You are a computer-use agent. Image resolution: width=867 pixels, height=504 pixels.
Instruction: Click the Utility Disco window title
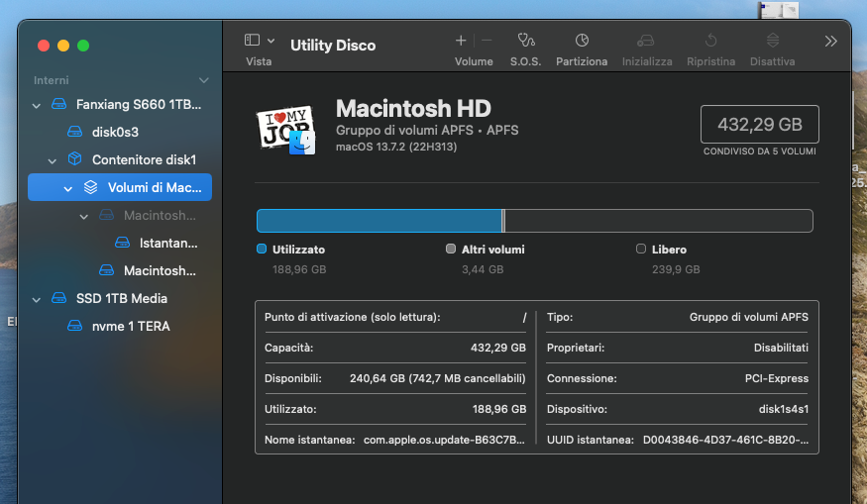coord(333,46)
